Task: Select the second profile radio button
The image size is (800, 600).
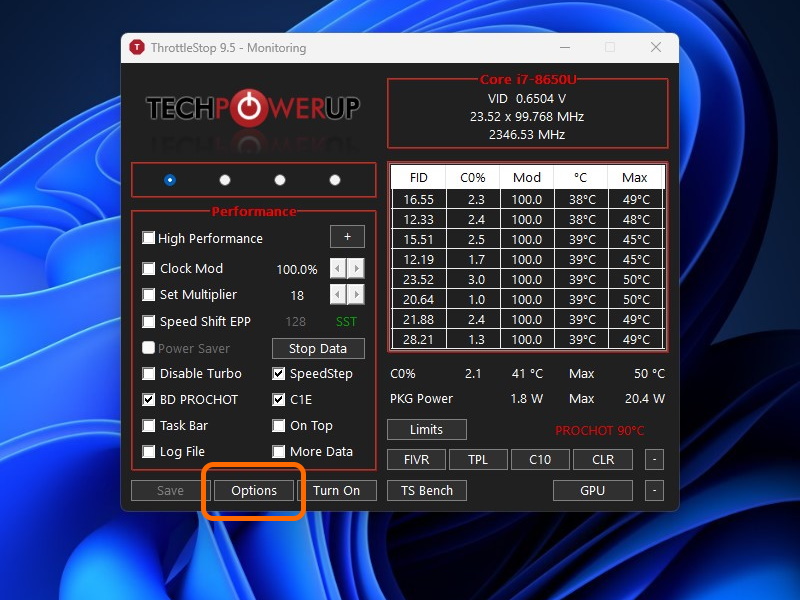Action: tap(224, 180)
